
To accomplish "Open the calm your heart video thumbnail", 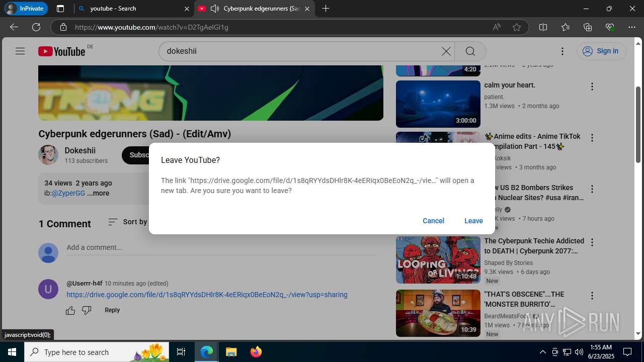I will (x=438, y=104).
